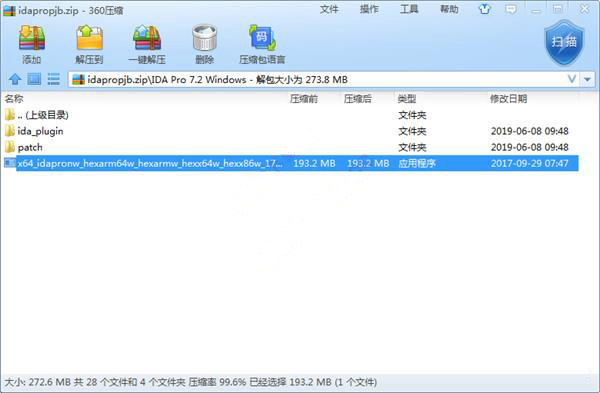Screen dimensions: 600x393
Task: Click the 添加 (Add) toolbar icon
Action: tap(32, 43)
